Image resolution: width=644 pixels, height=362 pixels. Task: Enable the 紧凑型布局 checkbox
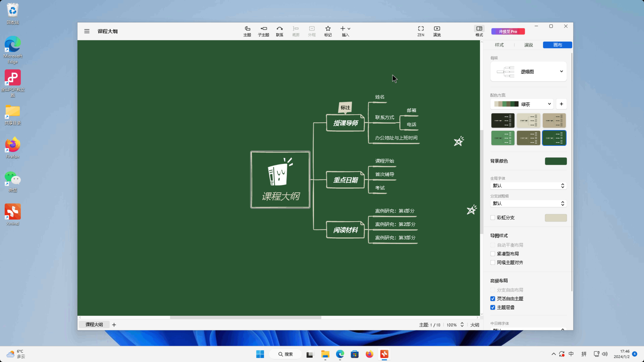tap(493, 254)
